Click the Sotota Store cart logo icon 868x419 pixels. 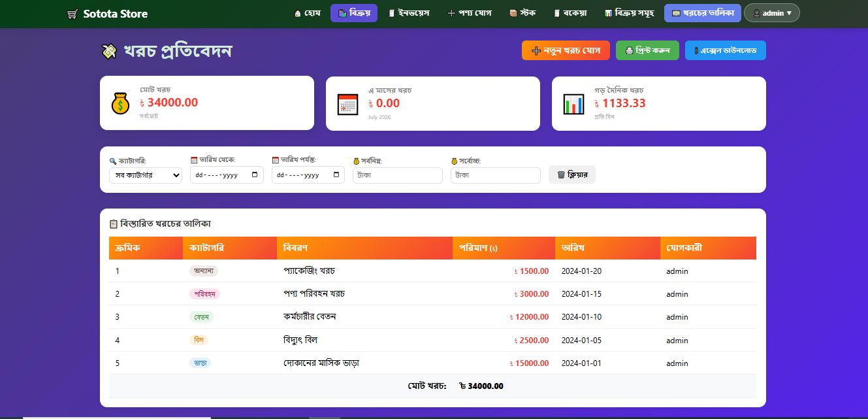point(72,14)
